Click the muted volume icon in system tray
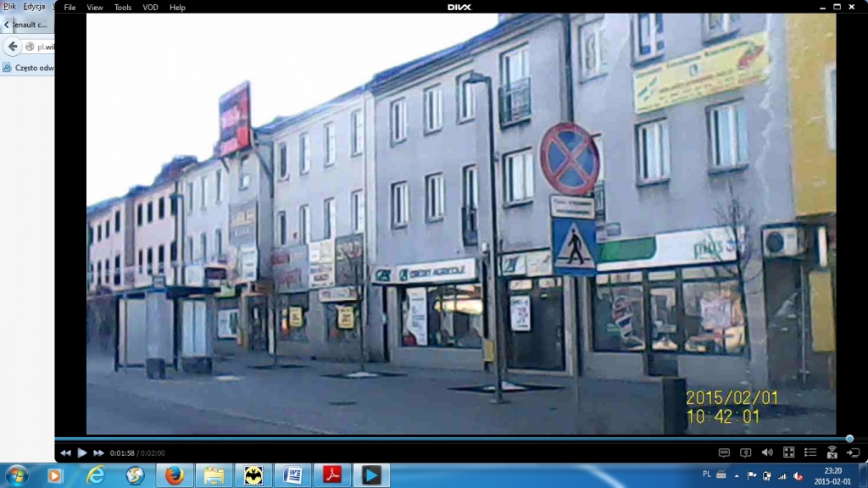The height and width of the screenshot is (488, 868). coord(797,475)
